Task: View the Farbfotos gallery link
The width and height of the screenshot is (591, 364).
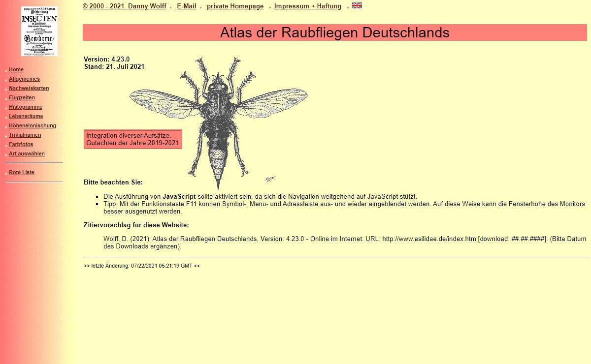Action: click(x=21, y=145)
